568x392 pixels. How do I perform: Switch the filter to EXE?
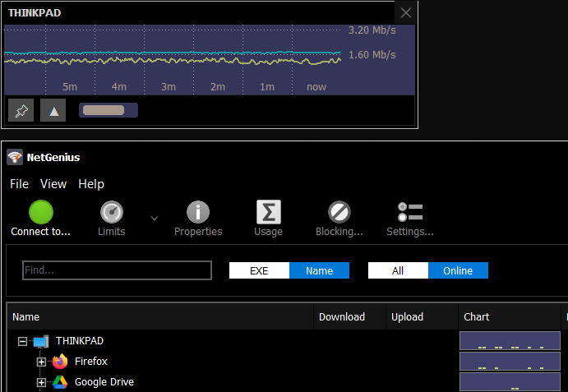[x=259, y=270]
